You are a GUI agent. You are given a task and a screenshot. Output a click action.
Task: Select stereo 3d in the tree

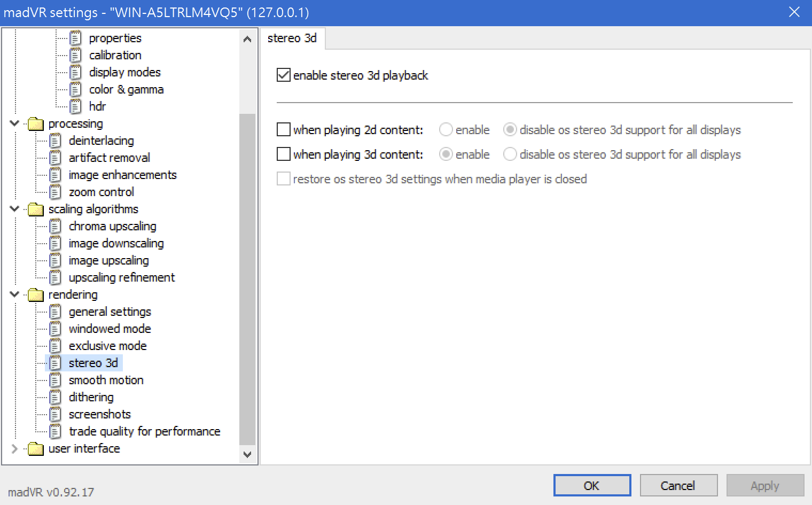click(93, 363)
